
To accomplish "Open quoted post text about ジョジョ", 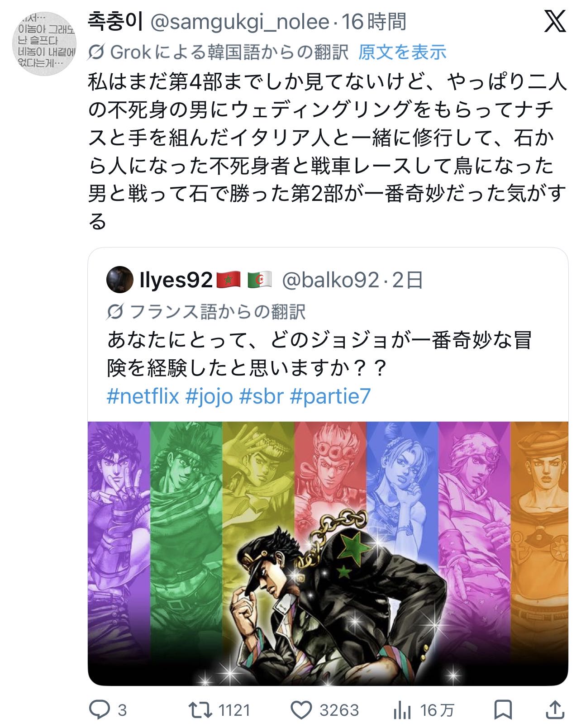I will click(x=319, y=354).
